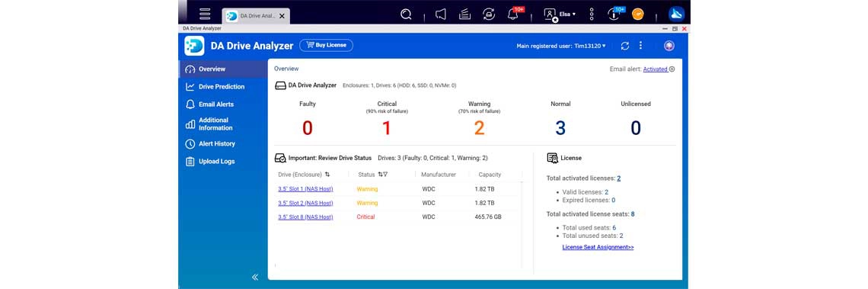The height and width of the screenshot is (289, 868).
Task: Click the Normal count 3
Action: pyautogui.click(x=560, y=128)
